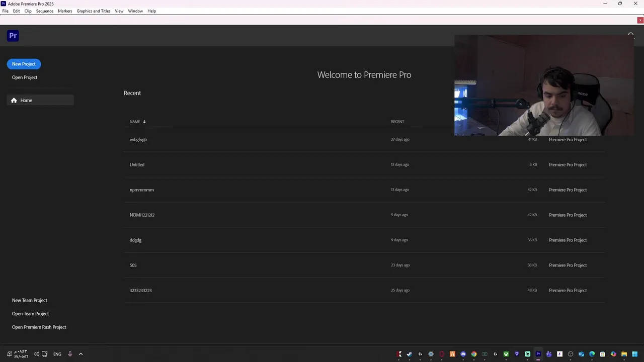Click the Premiere Pro taskbar icon
Image resolution: width=644 pixels, height=362 pixels.
pyautogui.click(x=538, y=354)
